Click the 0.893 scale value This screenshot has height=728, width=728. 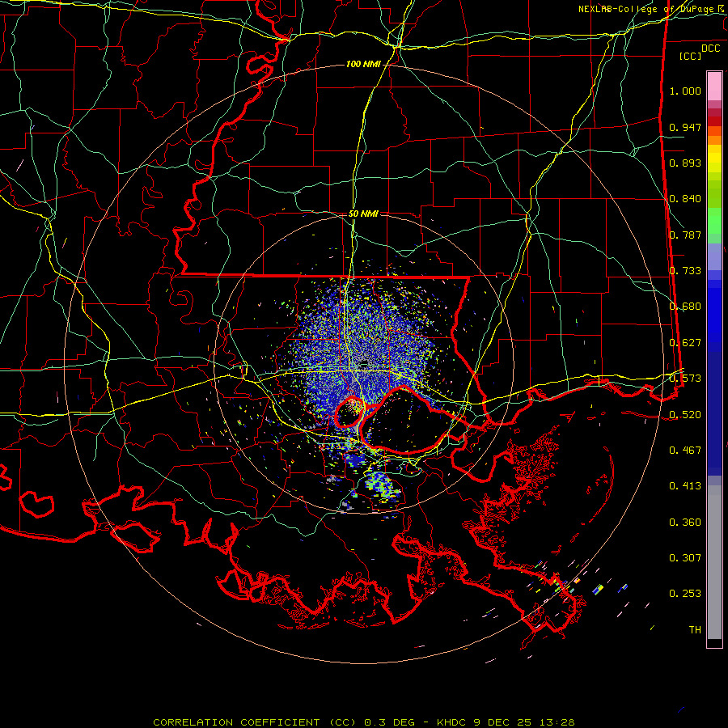tap(685, 163)
